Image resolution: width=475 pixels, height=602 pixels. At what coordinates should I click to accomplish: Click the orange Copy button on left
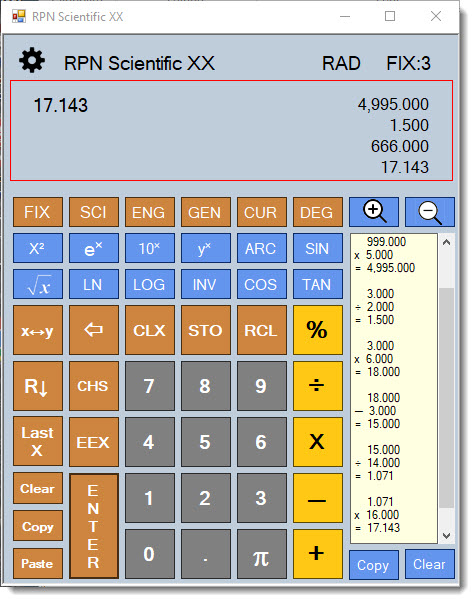tap(38, 526)
